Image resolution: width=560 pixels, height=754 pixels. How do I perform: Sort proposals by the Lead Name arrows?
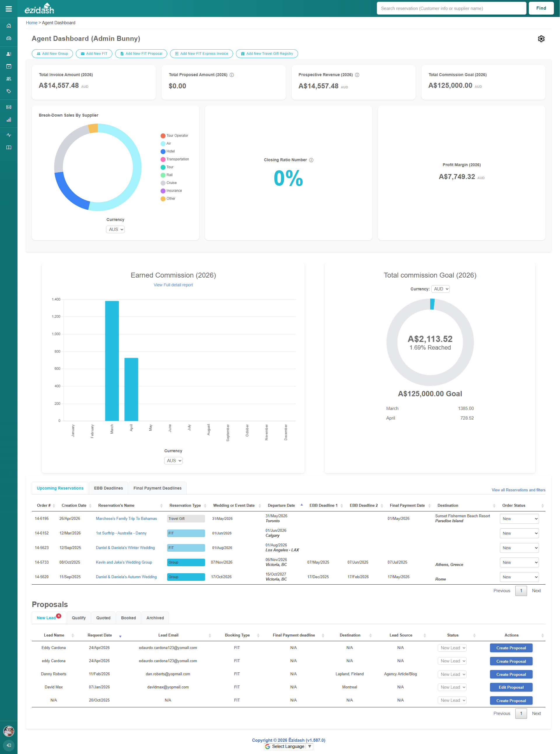pos(73,635)
